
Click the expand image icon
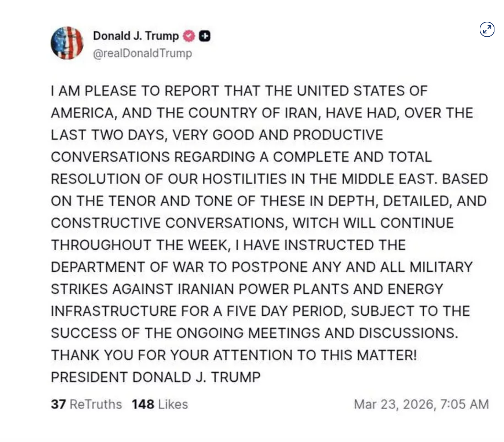[x=487, y=29]
